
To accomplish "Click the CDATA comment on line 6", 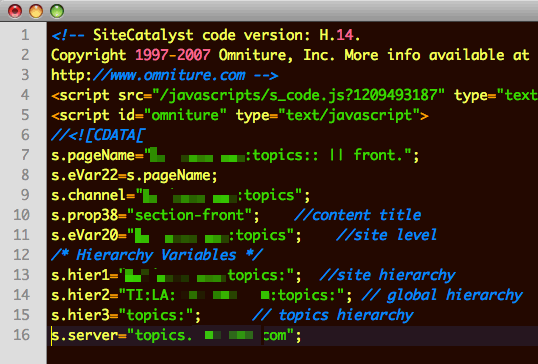I will click(98, 136).
